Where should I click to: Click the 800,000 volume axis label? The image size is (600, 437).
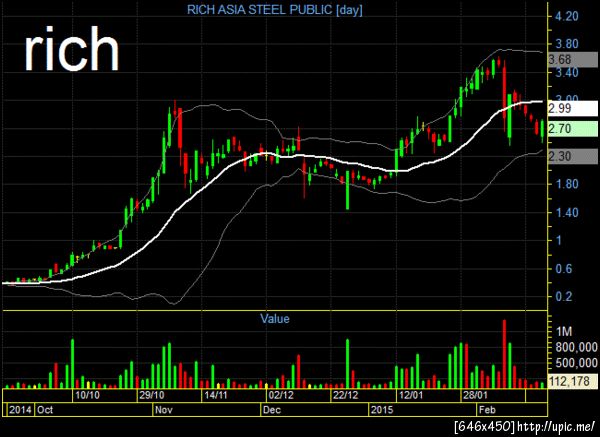tap(576, 347)
